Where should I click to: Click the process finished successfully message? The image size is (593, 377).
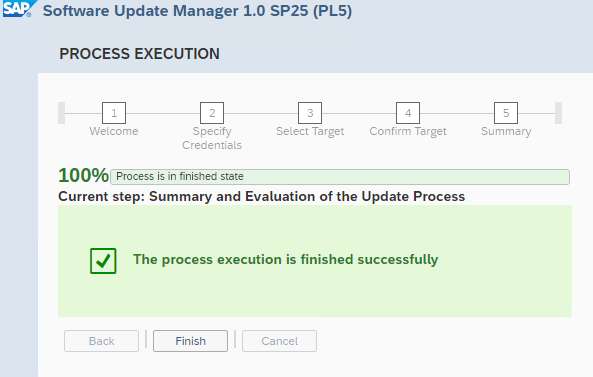click(x=286, y=260)
